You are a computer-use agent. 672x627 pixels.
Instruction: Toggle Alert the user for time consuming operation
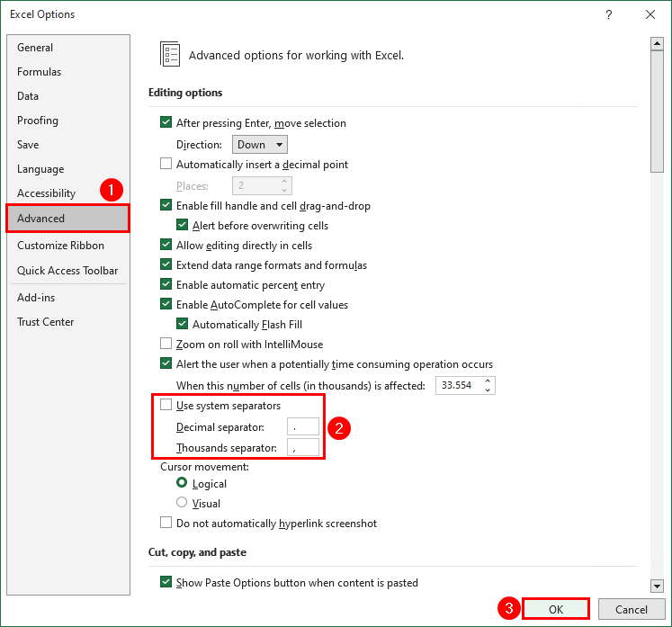(166, 363)
